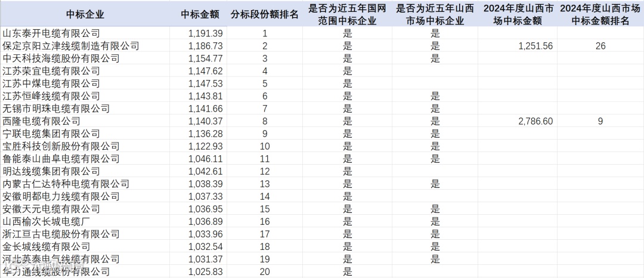
Task: Click cell 中天科技海缆股份有限公司
Action: 85,58
